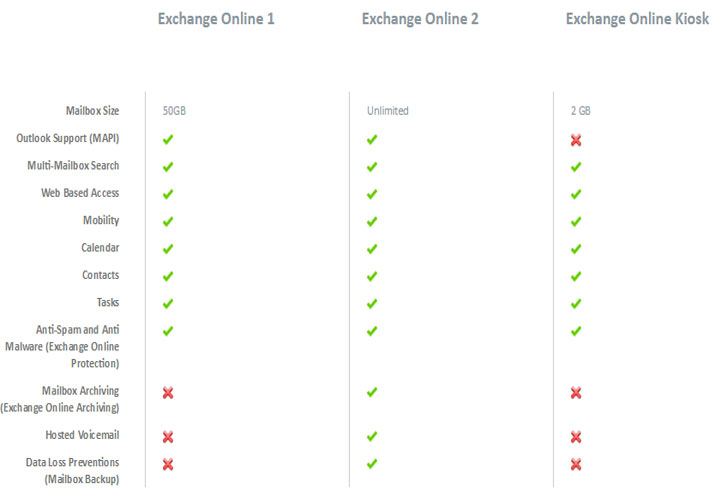Click the Mobility row label
This screenshot has width=715, height=500.
[x=101, y=221]
